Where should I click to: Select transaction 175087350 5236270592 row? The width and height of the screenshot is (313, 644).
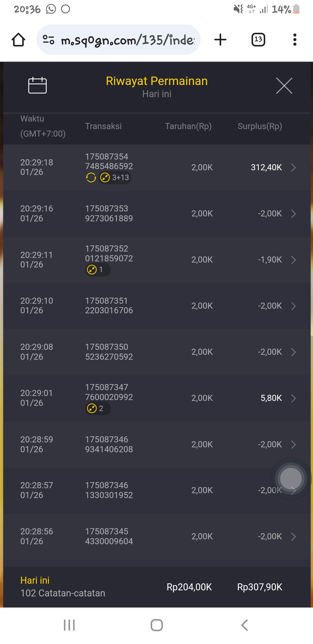tap(156, 352)
